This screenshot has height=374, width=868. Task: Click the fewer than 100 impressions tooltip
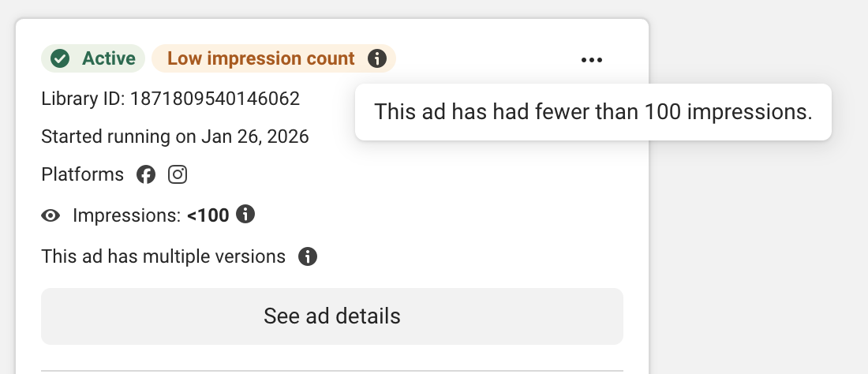593,112
